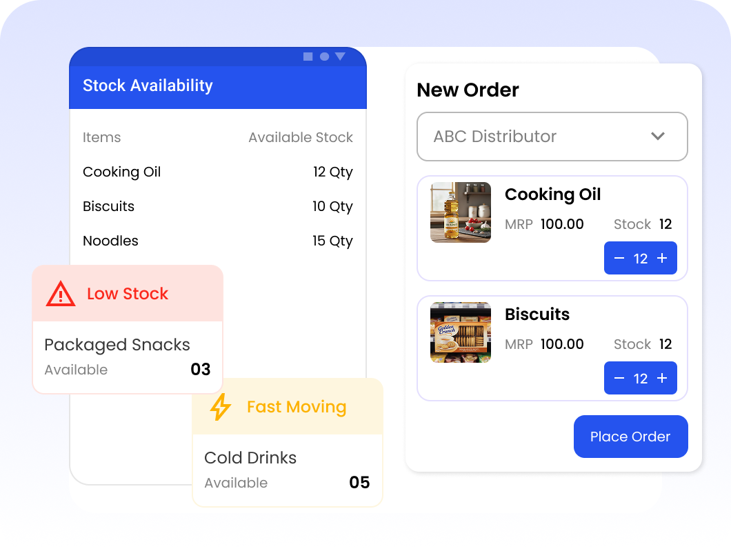Click the Place Order button

(631, 437)
